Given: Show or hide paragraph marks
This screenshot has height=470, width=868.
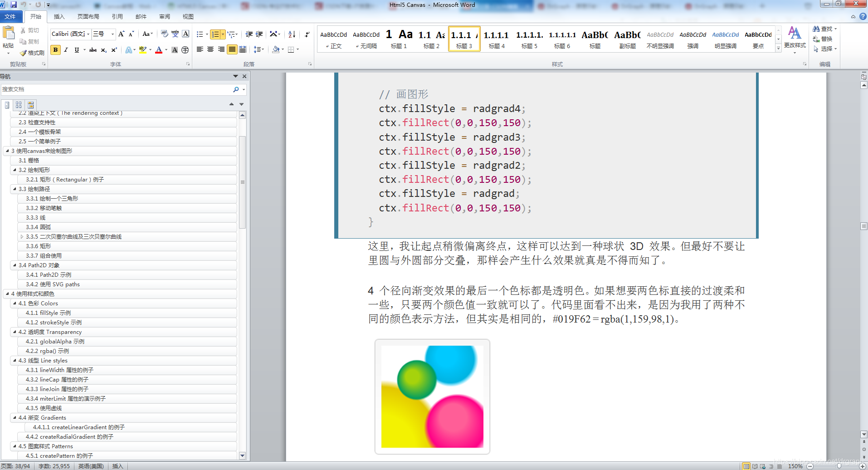Looking at the screenshot, I should (307, 34).
